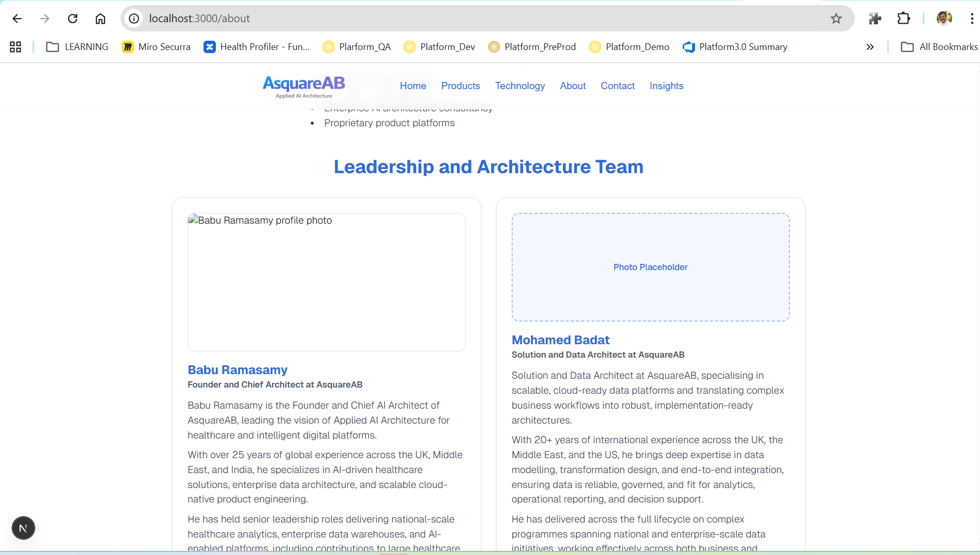Click the forward navigation arrow icon
Viewport: 980px width, 555px height.
point(45,18)
